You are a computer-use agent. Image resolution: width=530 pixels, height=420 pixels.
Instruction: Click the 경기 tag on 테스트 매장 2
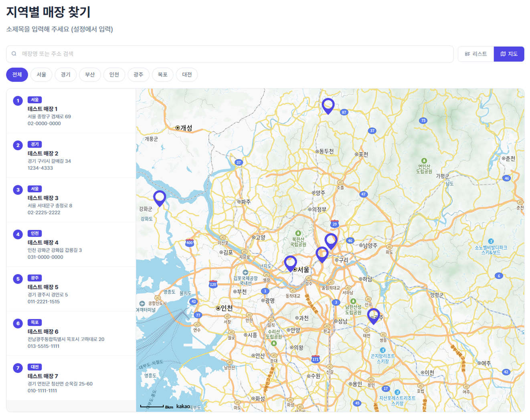[x=35, y=144]
